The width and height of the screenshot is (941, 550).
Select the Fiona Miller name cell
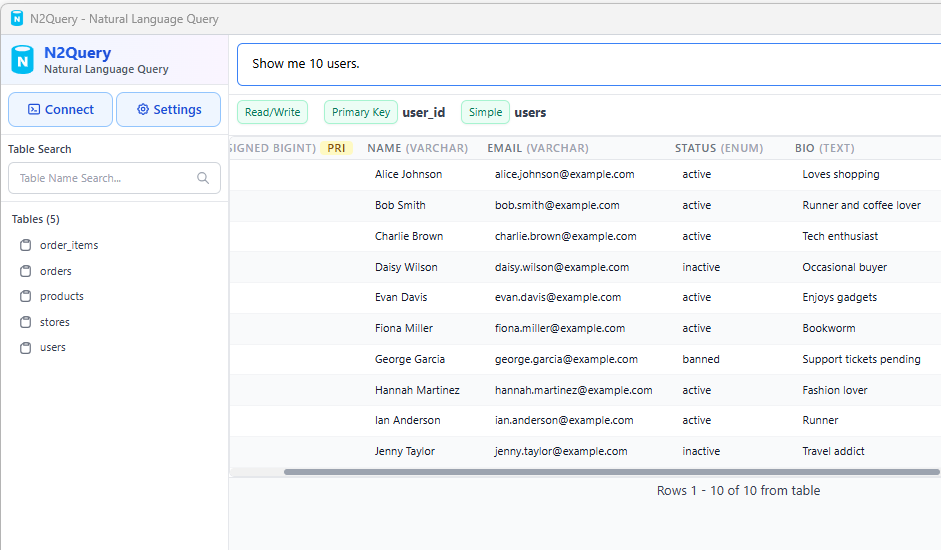click(x=404, y=328)
